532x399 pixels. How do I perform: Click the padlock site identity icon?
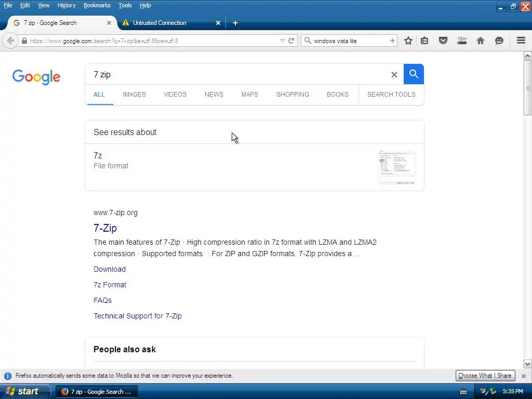click(x=24, y=41)
